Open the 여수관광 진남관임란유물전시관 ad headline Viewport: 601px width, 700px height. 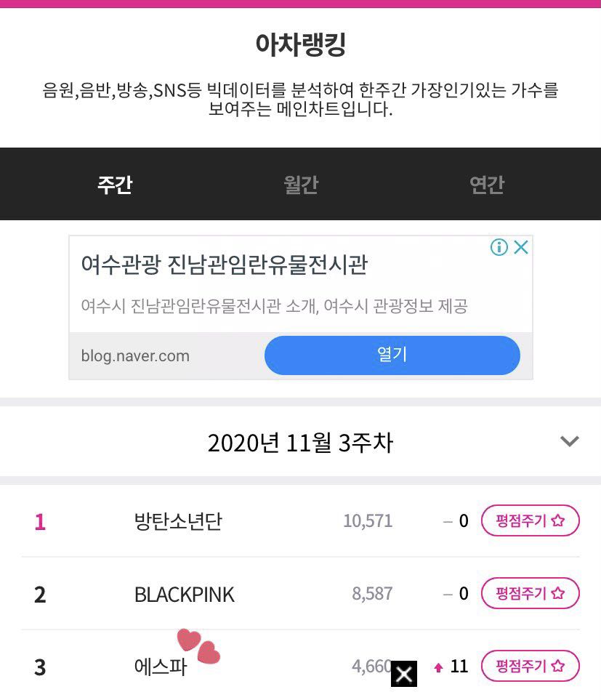[x=225, y=265]
